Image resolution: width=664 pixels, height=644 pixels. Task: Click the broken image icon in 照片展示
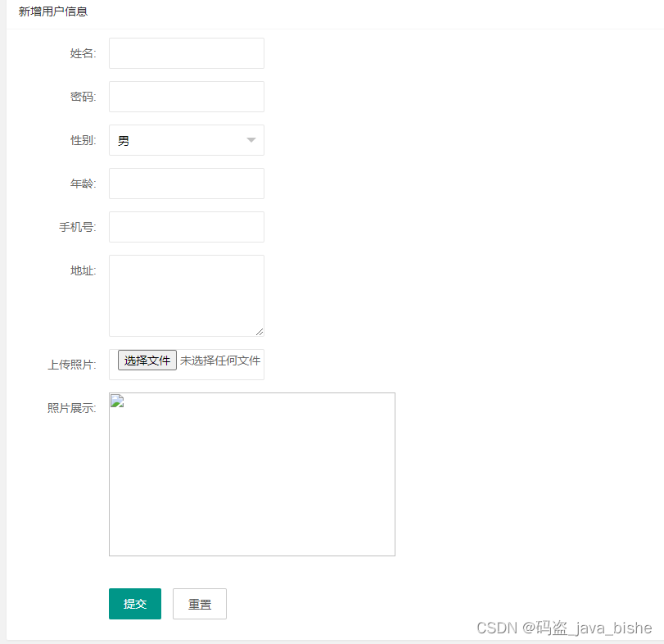pos(117,401)
